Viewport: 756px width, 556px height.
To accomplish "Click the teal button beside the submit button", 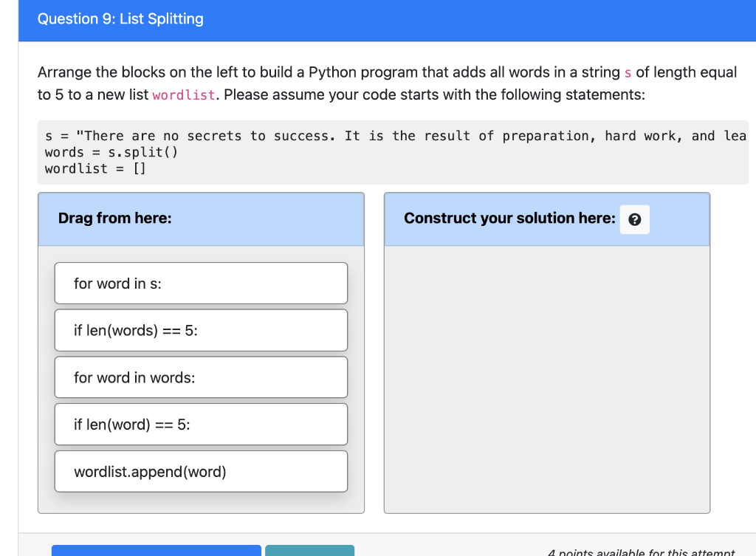I will coord(309,552).
